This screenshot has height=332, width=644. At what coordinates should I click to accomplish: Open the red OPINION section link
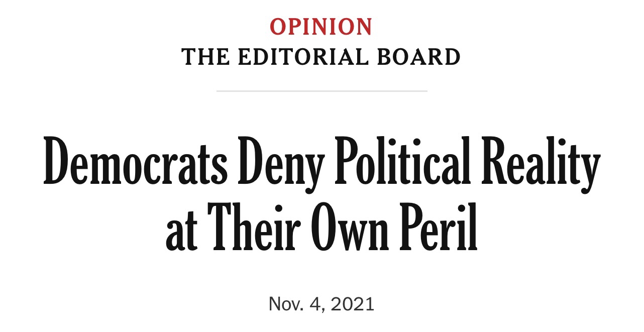321,27
